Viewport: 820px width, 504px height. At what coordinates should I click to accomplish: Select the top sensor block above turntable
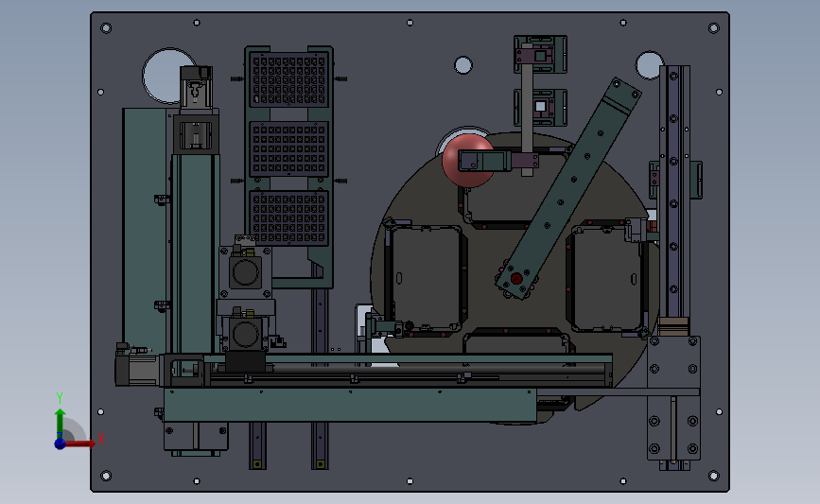(x=541, y=55)
